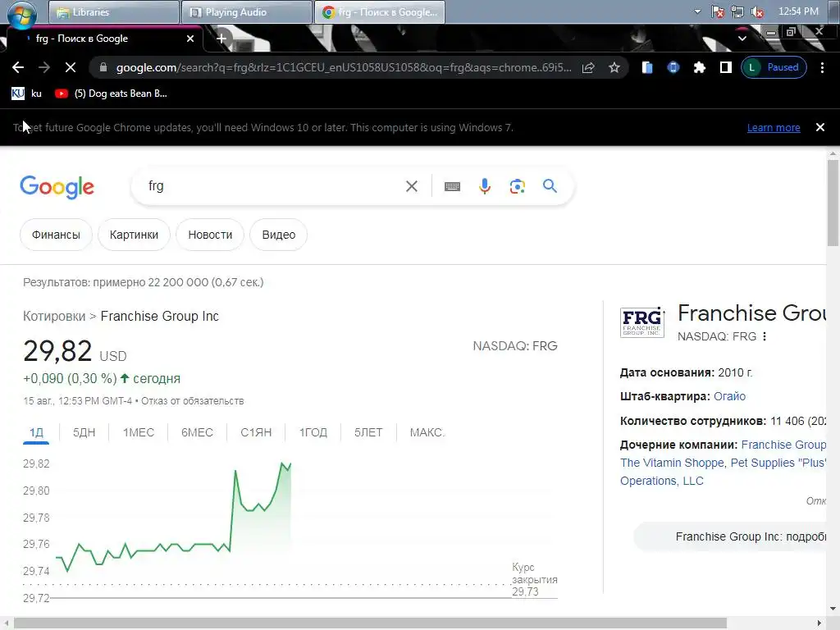
Task: Select the 6МЕС chart range
Action: [x=197, y=432]
